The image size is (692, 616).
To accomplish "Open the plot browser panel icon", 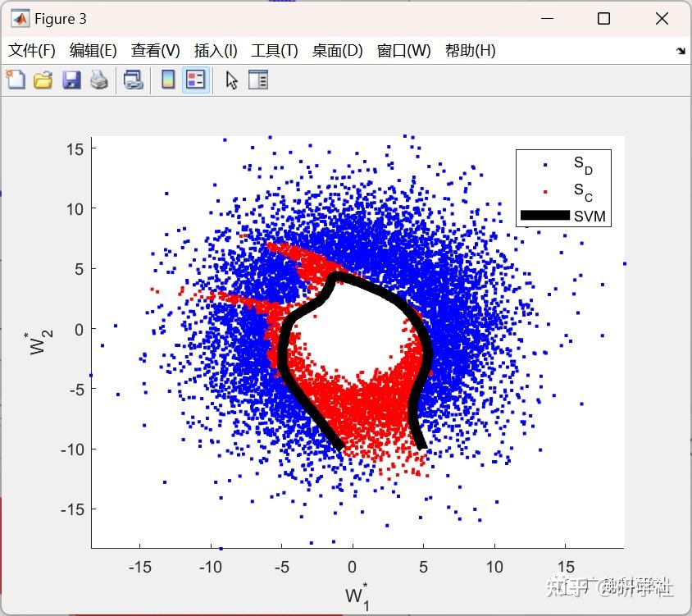I will pyautogui.click(x=259, y=80).
